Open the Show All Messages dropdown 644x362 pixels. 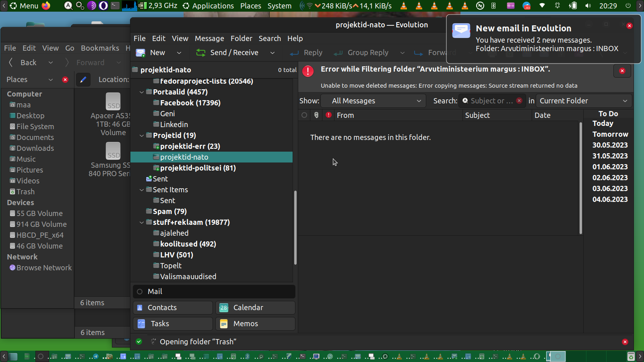(x=376, y=101)
